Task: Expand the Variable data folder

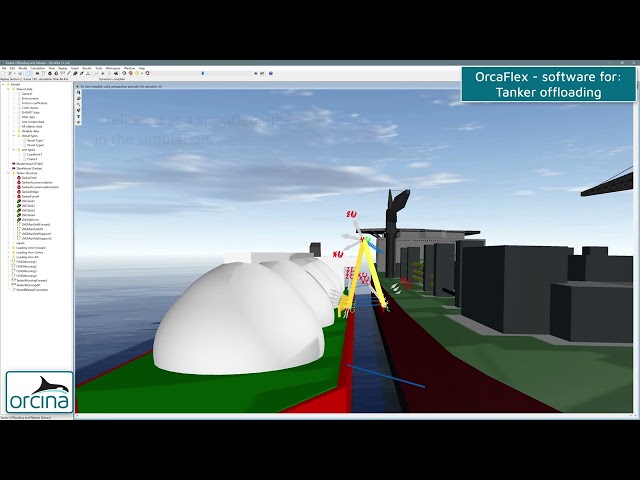Action: tap(13, 131)
